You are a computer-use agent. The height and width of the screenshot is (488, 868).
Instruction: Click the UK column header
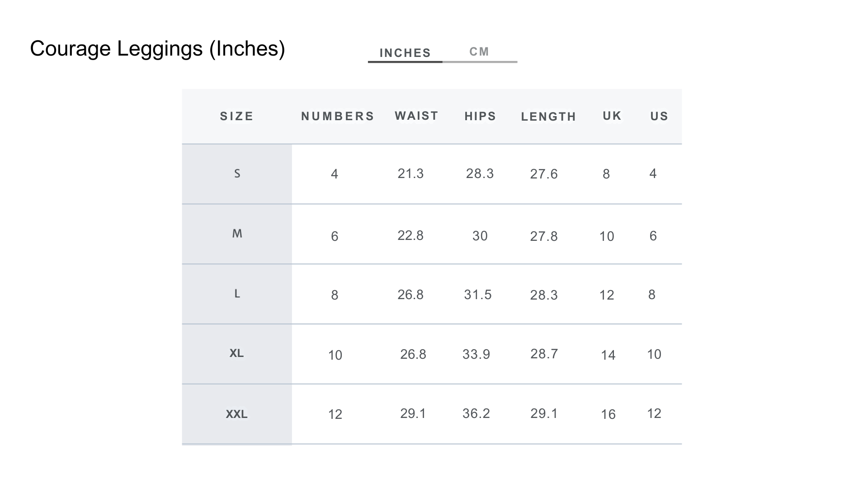[612, 116]
